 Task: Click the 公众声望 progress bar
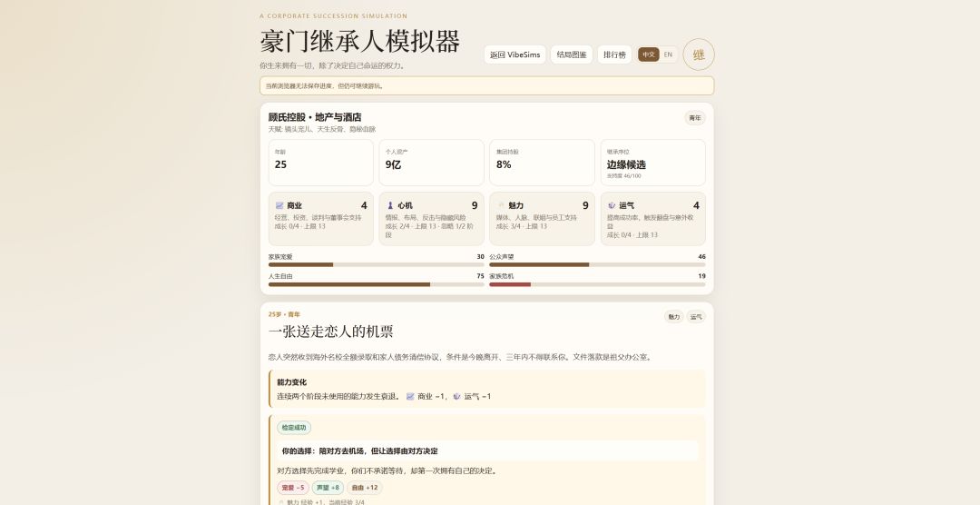(x=597, y=264)
